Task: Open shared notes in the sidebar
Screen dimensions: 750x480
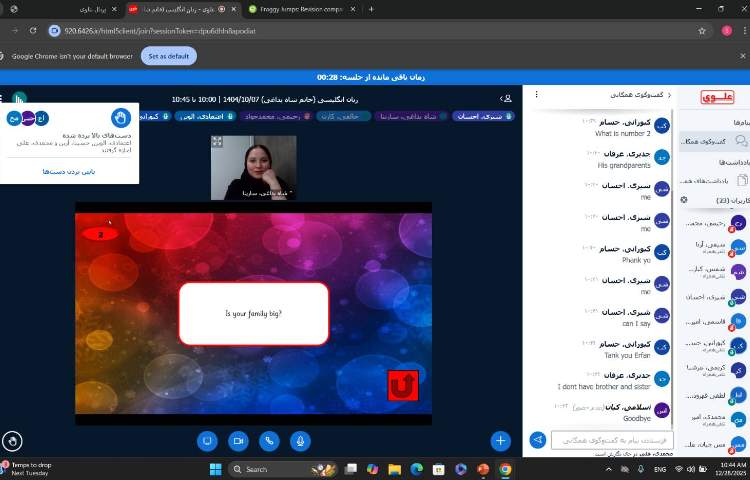Action: click(x=714, y=180)
